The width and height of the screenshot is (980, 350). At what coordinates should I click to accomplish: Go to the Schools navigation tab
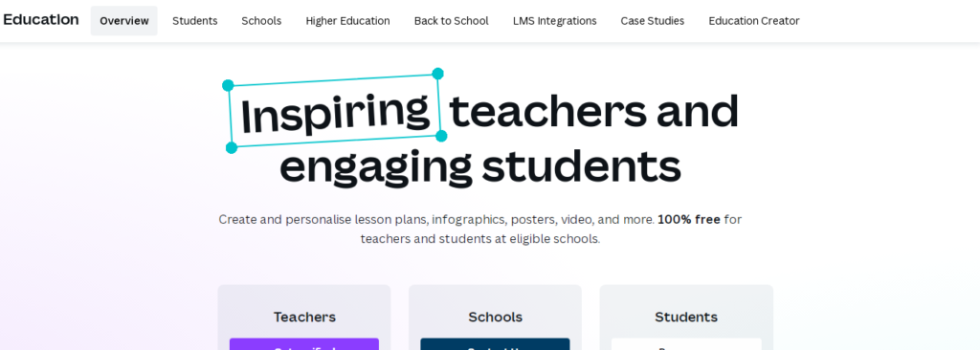click(x=261, y=21)
